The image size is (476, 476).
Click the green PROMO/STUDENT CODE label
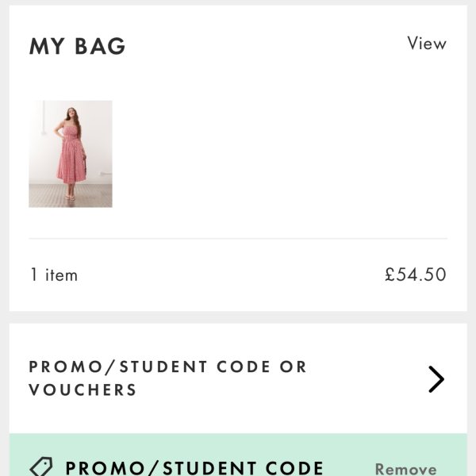point(194,467)
